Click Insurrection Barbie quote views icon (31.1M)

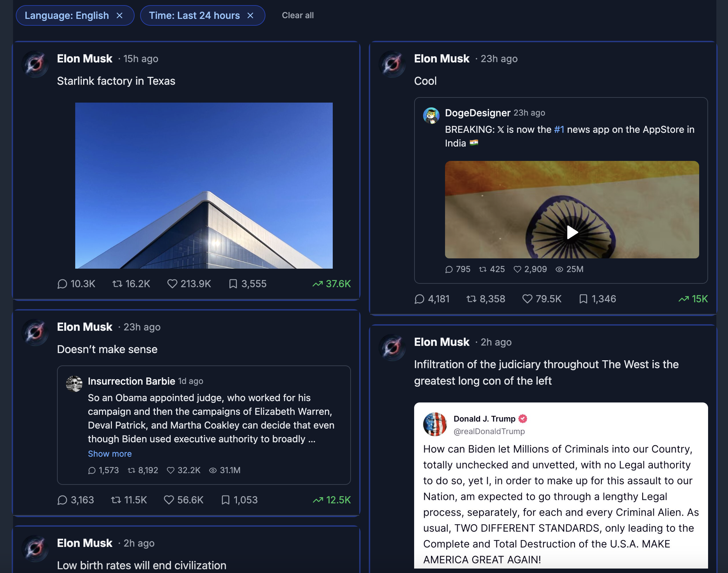tap(213, 470)
